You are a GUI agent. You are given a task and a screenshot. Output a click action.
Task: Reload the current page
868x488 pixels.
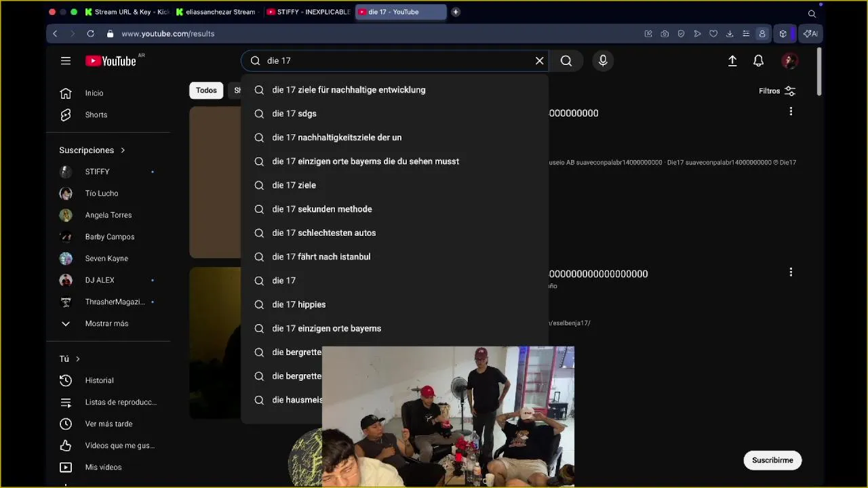point(90,33)
